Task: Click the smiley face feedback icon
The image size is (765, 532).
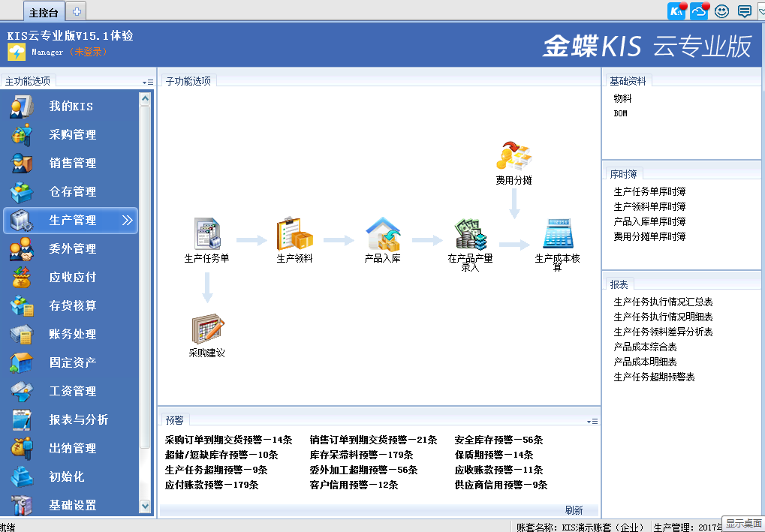Action: pos(721,11)
